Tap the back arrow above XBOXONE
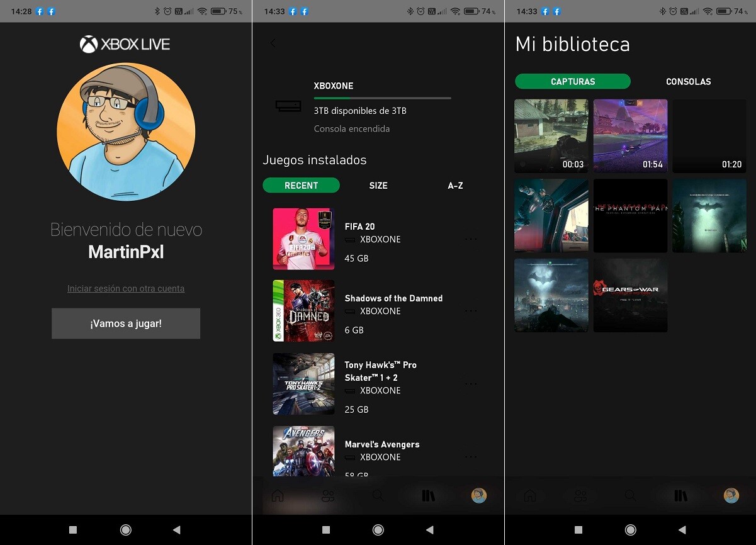Image resolution: width=756 pixels, height=545 pixels. point(271,43)
